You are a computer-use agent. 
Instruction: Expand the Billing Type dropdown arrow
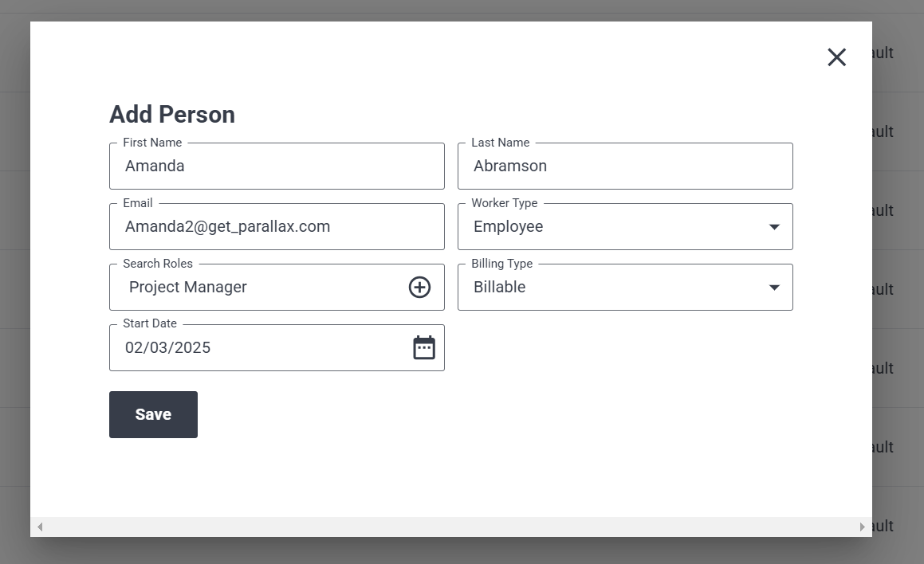774,288
